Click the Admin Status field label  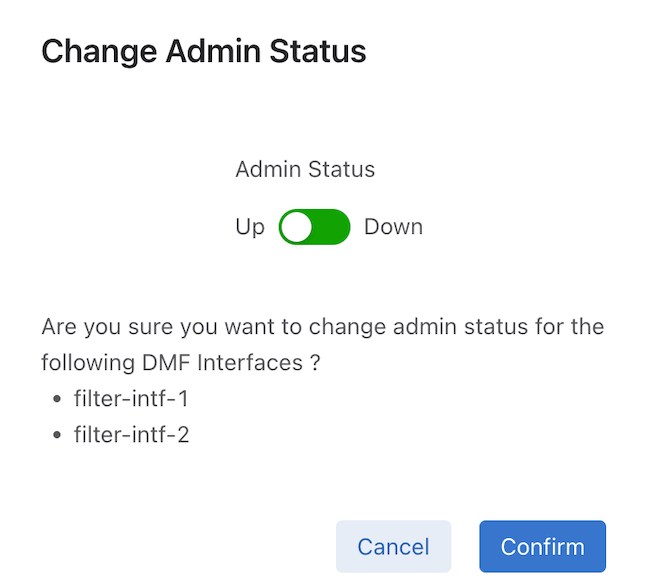305,169
